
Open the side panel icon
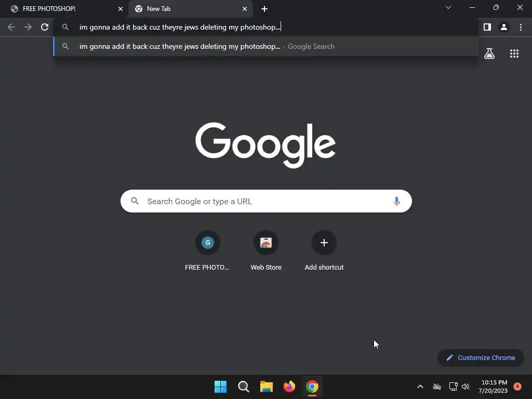pos(487,27)
